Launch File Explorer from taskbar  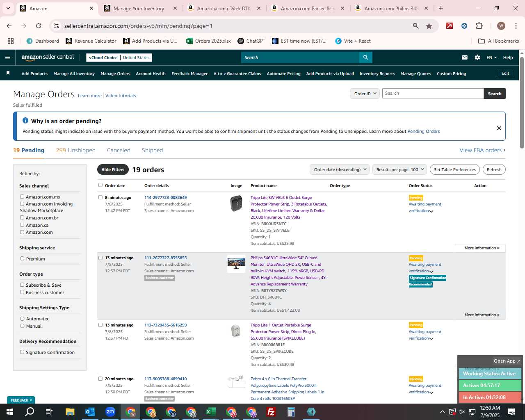[x=70, y=412]
